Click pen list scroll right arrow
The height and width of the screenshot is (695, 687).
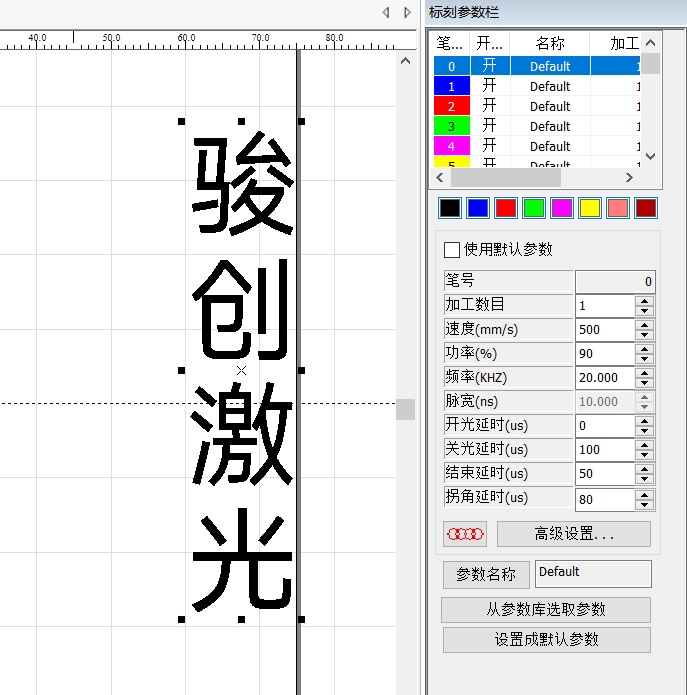click(629, 178)
